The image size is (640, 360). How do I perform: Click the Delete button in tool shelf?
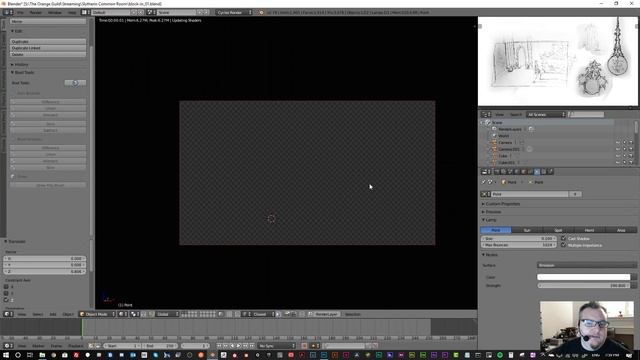click(x=48, y=54)
